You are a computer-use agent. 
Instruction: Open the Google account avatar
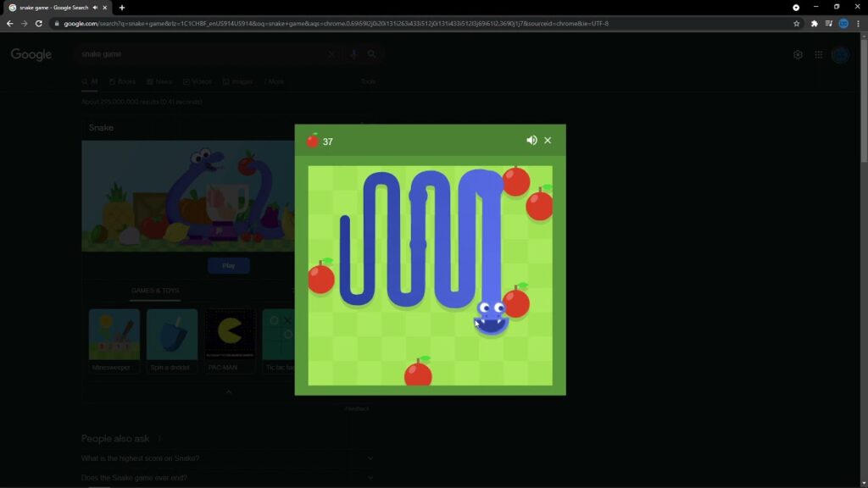point(841,55)
